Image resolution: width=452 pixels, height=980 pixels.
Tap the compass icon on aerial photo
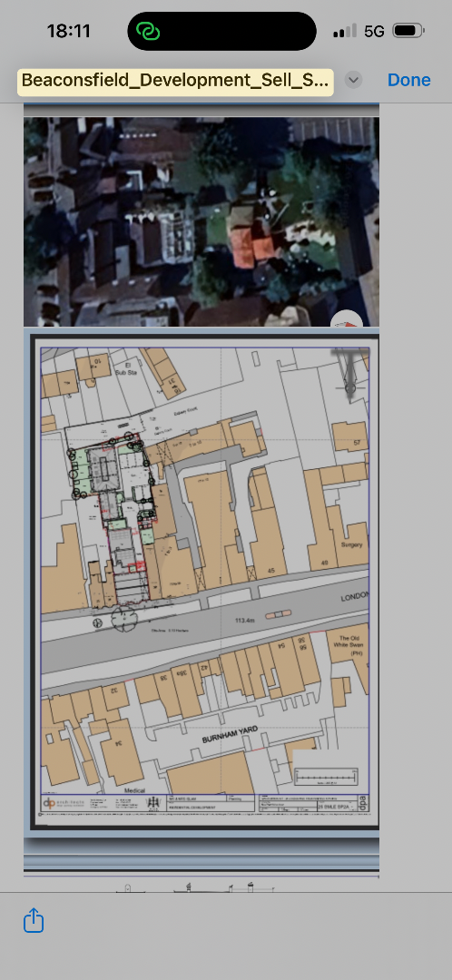point(348,319)
